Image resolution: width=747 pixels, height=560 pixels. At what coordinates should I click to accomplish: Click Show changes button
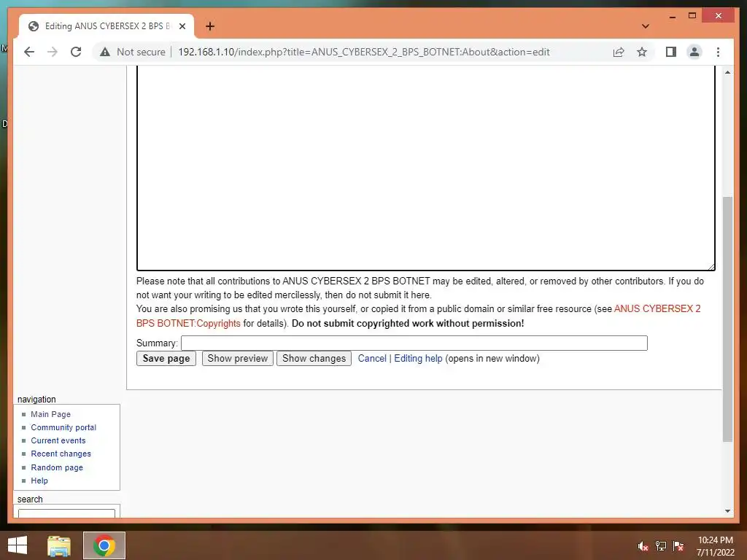coord(314,358)
